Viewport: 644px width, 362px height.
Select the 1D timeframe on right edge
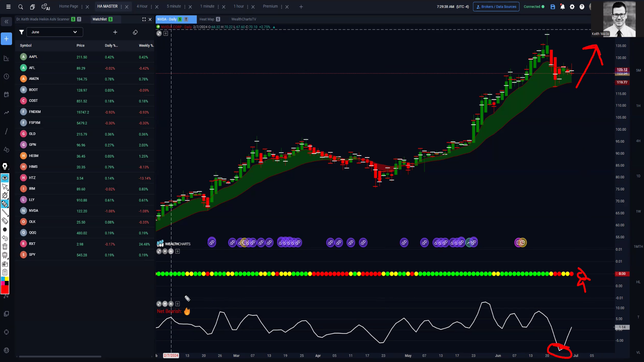click(x=638, y=176)
